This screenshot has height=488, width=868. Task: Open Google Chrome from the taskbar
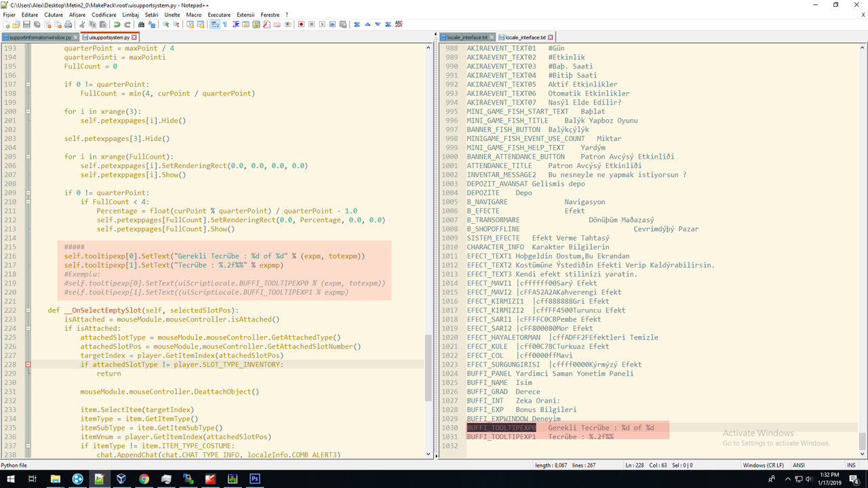click(144, 479)
